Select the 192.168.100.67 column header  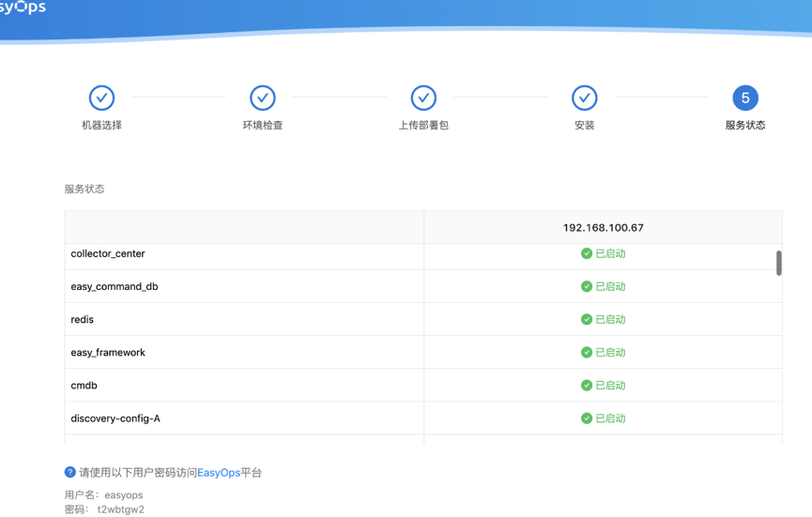604,228
